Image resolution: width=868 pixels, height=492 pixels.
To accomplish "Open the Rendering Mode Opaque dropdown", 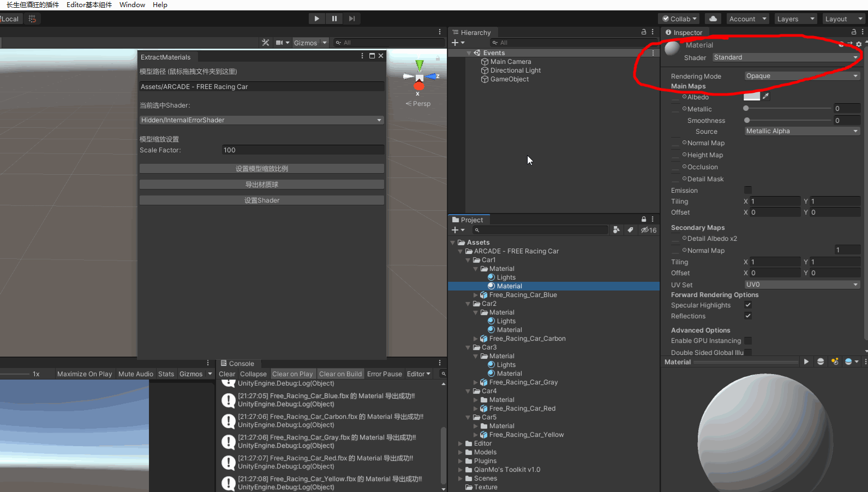I will click(x=803, y=76).
